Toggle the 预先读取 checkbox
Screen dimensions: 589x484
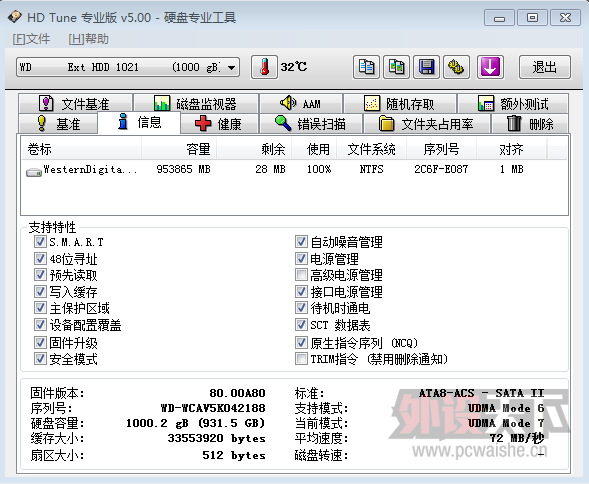click(x=40, y=275)
